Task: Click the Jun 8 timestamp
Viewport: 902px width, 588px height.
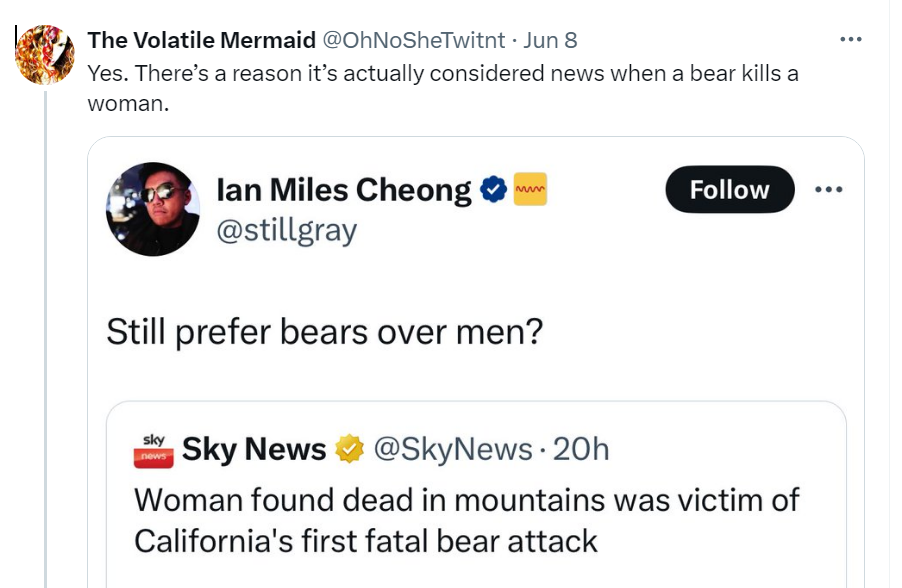Action: coord(550,40)
